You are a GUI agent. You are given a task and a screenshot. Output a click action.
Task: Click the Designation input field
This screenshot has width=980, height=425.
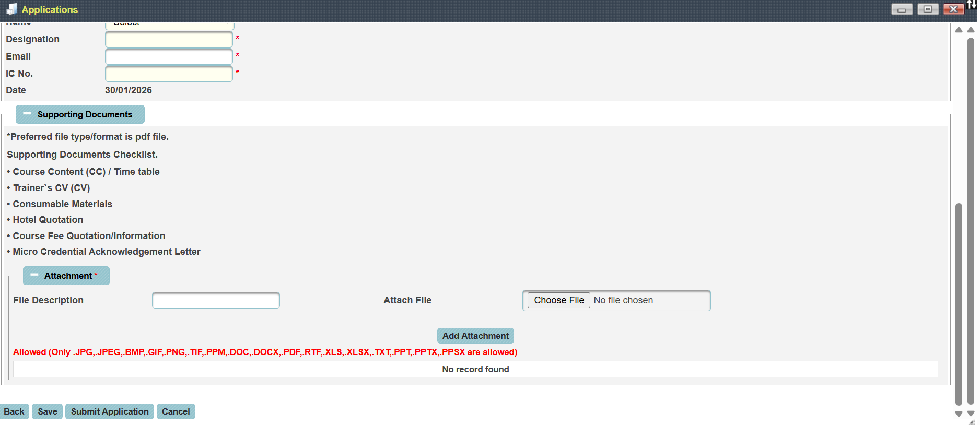[169, 39]
